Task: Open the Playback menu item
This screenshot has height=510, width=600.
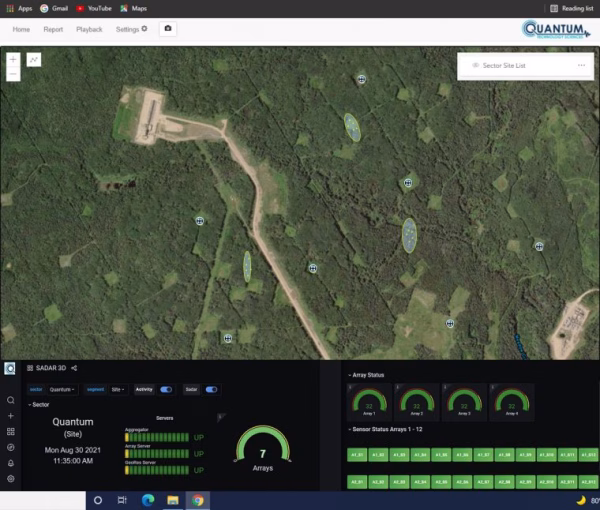Action: [x=89, y=29]
